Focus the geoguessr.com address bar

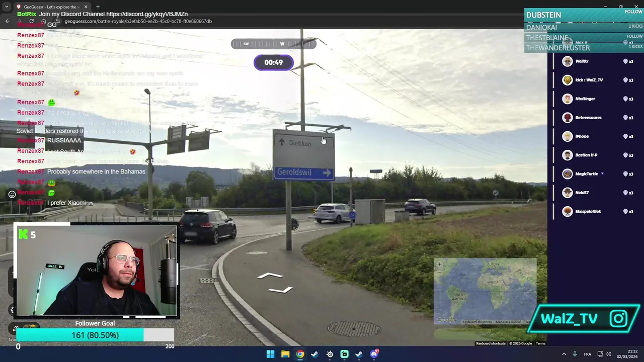[x=138, y=21]
